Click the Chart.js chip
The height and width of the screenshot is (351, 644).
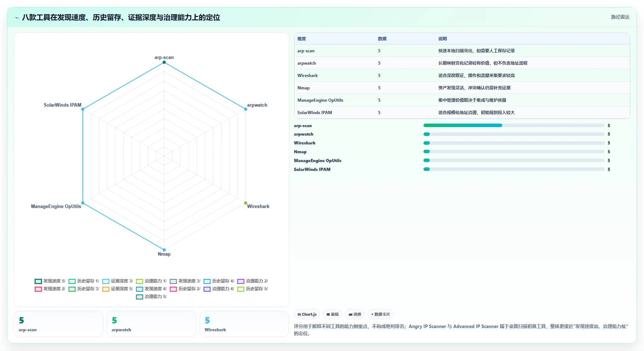tap(307, 314)
